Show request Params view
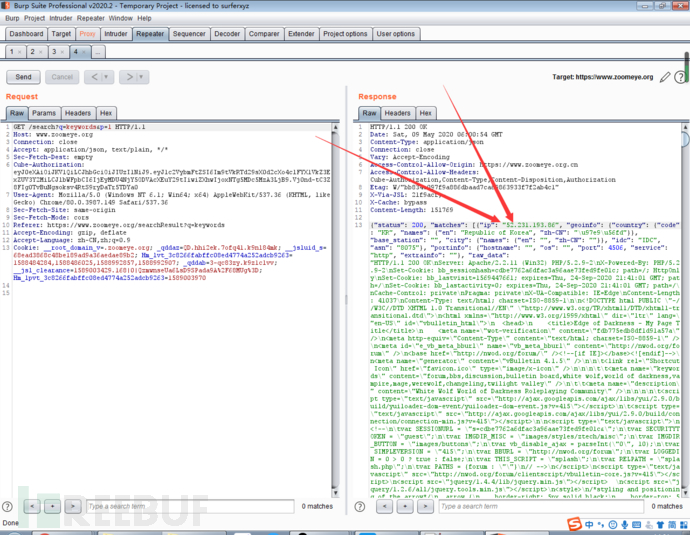This screenshot has height=535, width=690. pyautogui.click(x=44, y=113)
